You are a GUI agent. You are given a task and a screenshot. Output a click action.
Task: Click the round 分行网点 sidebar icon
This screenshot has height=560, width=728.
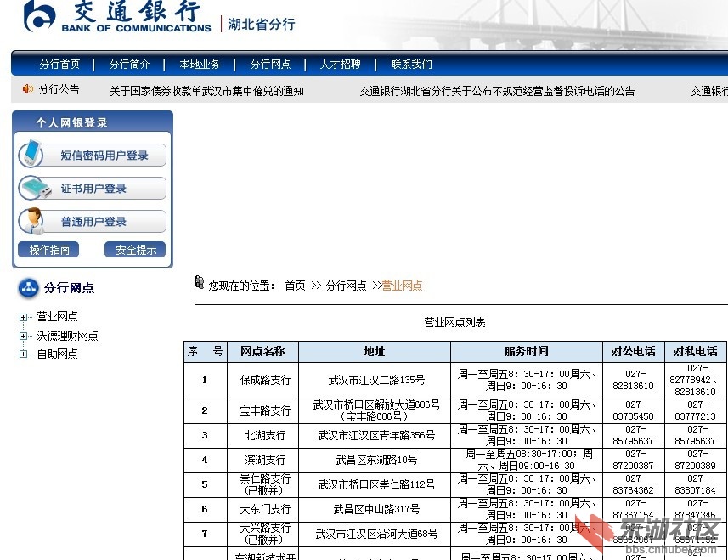(x=29, y=288)
